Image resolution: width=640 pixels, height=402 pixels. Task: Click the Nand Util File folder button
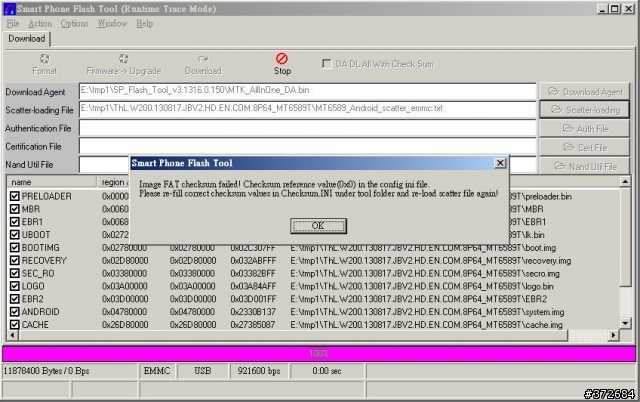[x=585, y=166]
